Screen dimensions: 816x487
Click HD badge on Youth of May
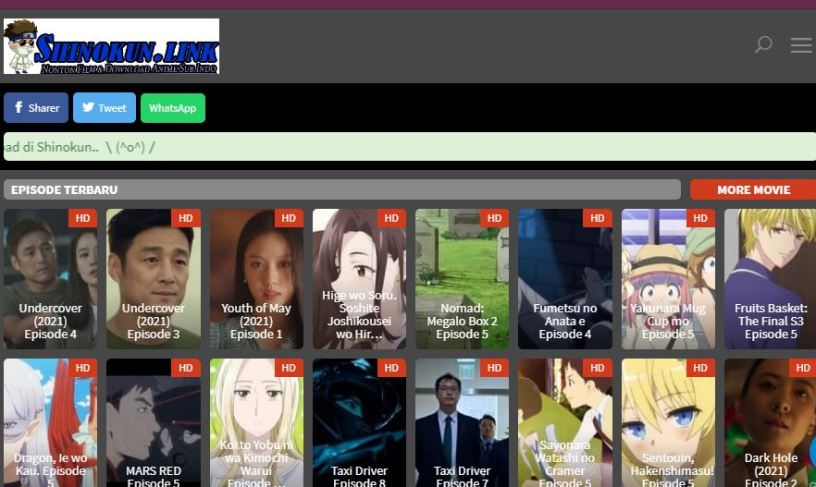tap(289, 218)
